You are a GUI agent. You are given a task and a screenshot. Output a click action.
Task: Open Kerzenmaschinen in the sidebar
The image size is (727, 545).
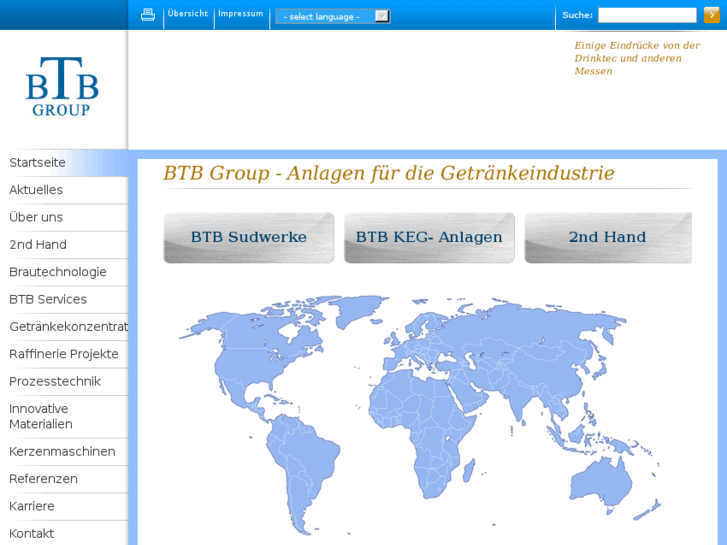coord(64,452)
